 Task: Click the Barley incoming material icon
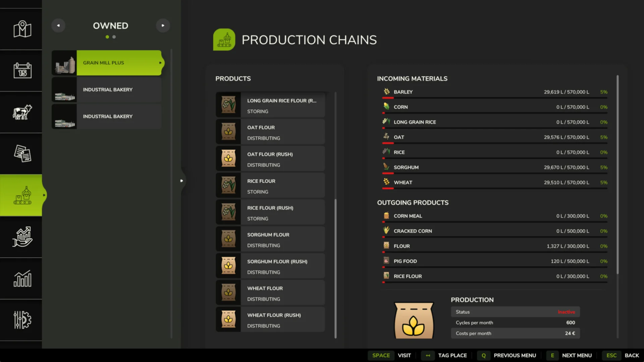click(x=386, y=92)
